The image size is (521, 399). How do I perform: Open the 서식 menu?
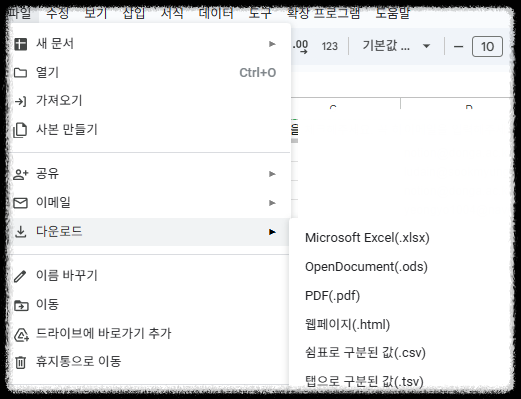172,13
